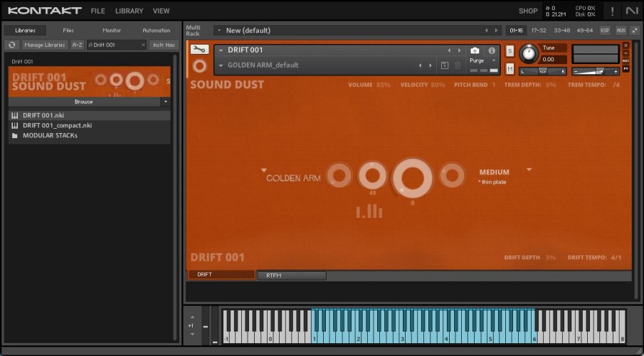Viewport: 644px width, 356px height.
Task: Open the instrument info icon
Action: point(492,51)
